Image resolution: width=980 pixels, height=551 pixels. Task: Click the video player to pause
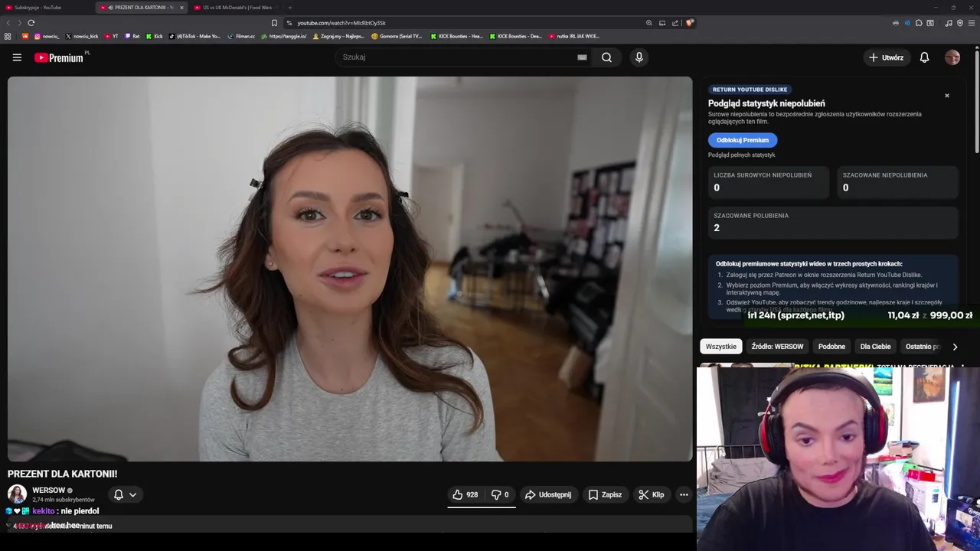pos(350,269)
